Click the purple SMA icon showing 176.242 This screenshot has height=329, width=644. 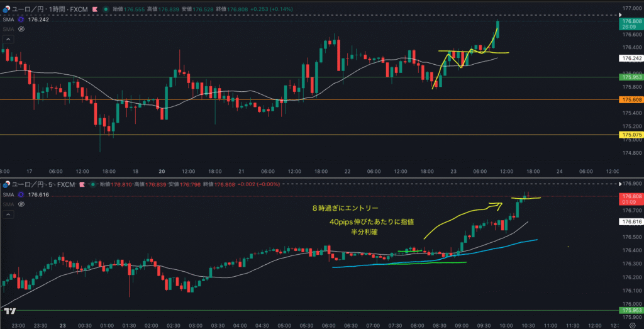(x=21, y=20)
